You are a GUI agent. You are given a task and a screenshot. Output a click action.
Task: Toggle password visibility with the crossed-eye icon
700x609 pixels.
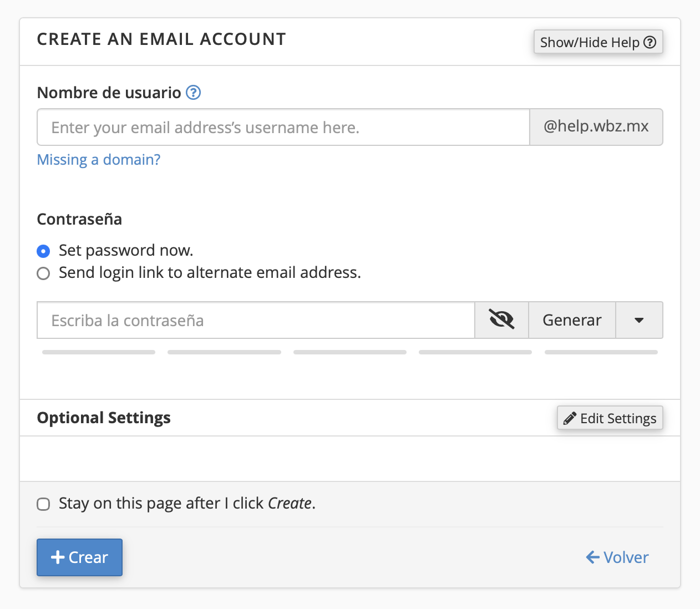[501, 320]
